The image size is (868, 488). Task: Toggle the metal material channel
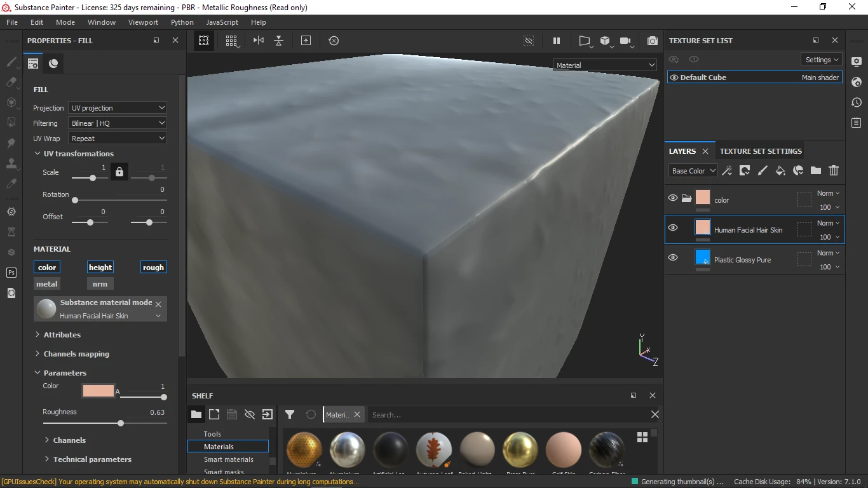[47, 284]
